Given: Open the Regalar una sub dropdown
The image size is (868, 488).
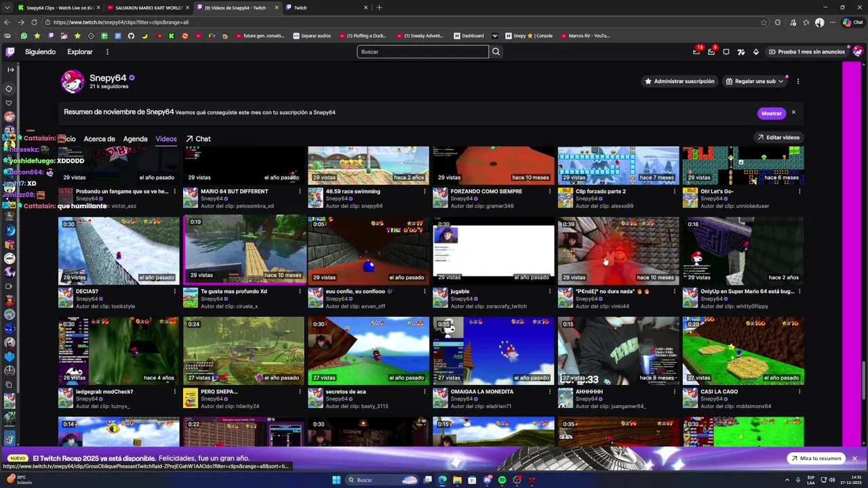Looking at the screenshot, I should pyautogui.click(x=755, y=81).
